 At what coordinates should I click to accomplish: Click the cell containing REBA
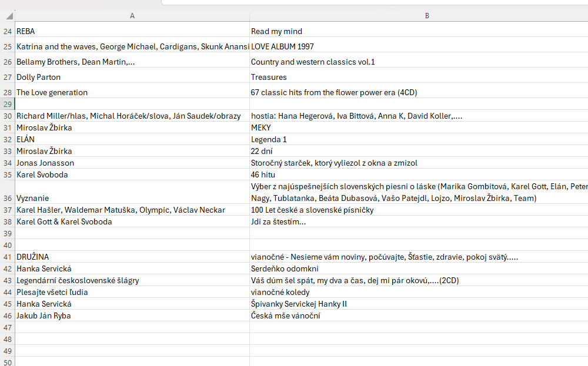tap(132, 31)
